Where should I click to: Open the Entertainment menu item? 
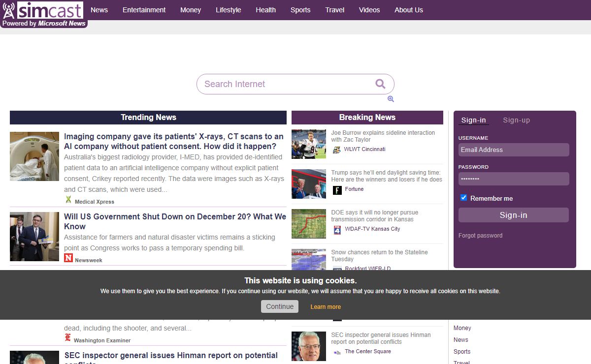pyautogui.click(x=144, y=10)
